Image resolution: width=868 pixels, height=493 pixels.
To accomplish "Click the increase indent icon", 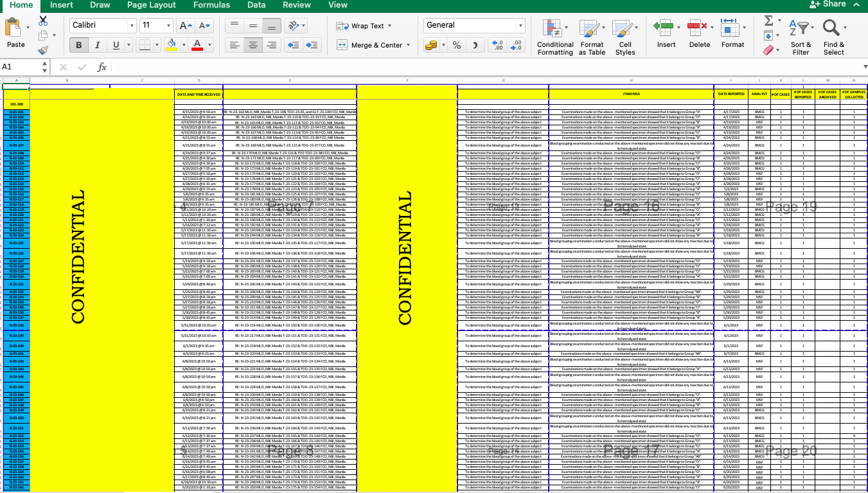I will point(313,45).
